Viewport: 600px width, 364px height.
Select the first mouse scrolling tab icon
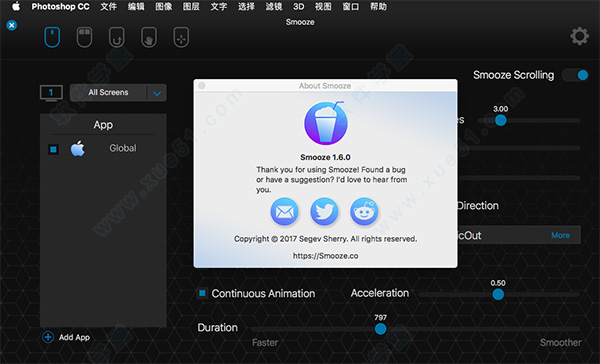[x=52, y=37]
